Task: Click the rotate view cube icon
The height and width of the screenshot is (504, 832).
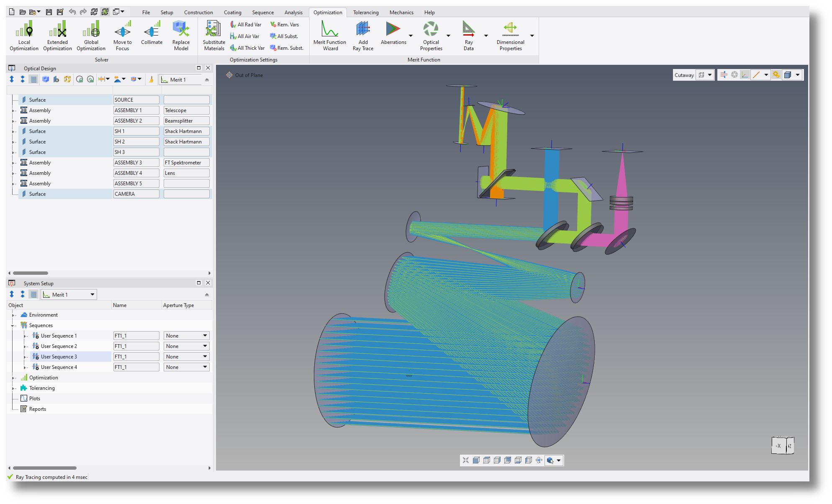Action: pyautogui.click(x=539, y=460)
